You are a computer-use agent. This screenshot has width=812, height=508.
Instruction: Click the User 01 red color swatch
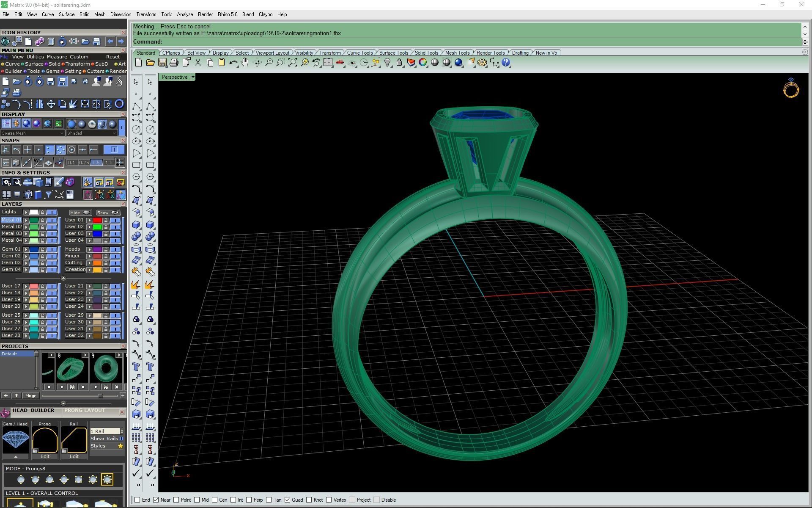[97, 220]
